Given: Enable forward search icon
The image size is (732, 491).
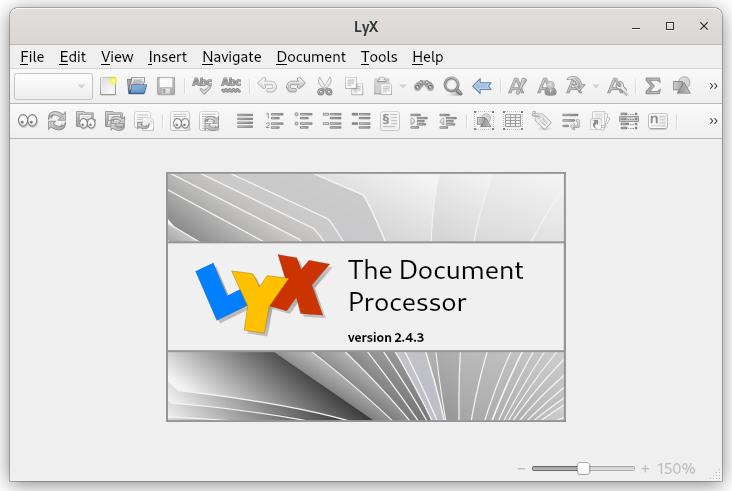Looking at the screenshot, I should [144, 121].
